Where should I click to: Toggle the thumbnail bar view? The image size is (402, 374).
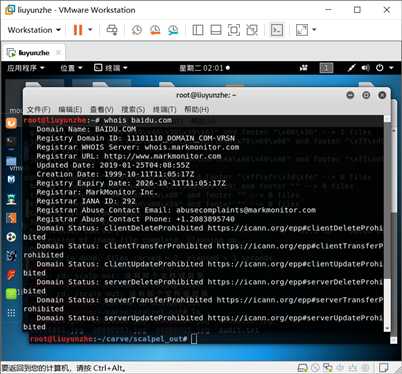pyautogui.click(x=216, y=30)
